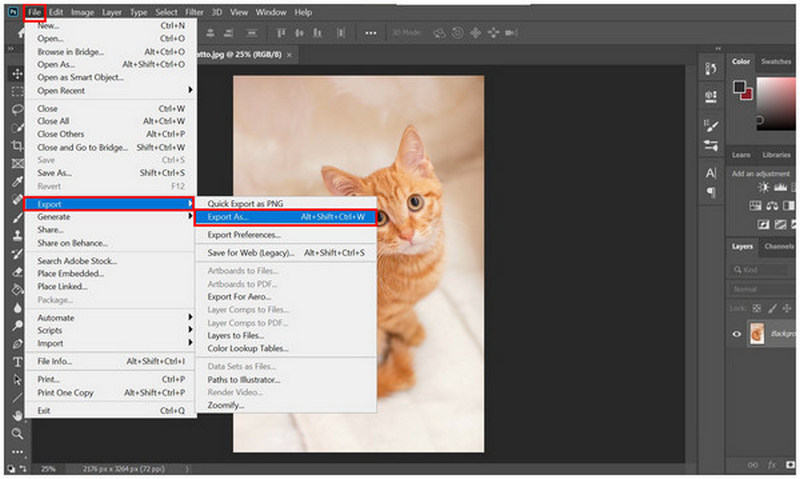
Task: Open the History panel icon
Action: [711, 68]
